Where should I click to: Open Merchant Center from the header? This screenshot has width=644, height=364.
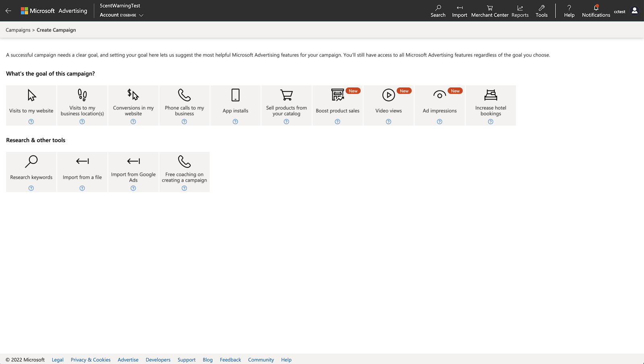click(490, 11)
